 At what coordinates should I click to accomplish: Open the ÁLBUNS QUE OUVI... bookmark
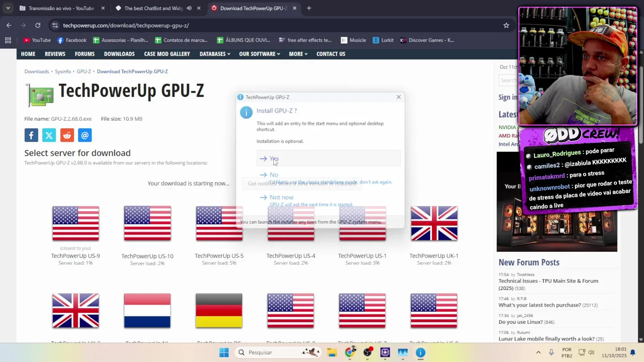coord(244,40)
